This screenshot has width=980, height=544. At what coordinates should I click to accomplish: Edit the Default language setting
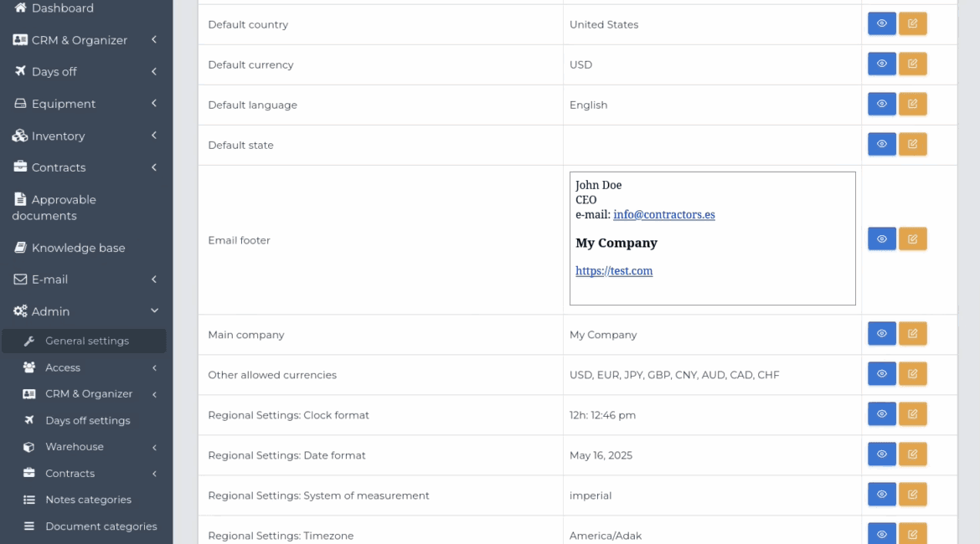click(x=912, y=105)
